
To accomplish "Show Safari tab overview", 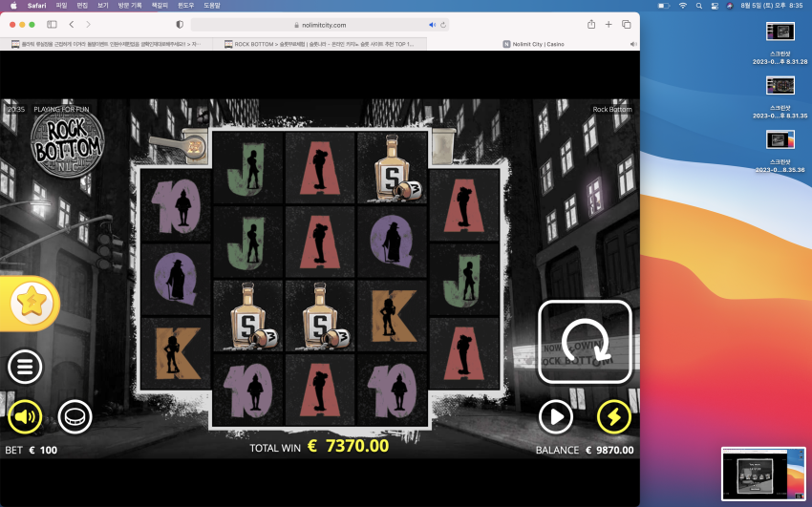I will pos(626,24).
